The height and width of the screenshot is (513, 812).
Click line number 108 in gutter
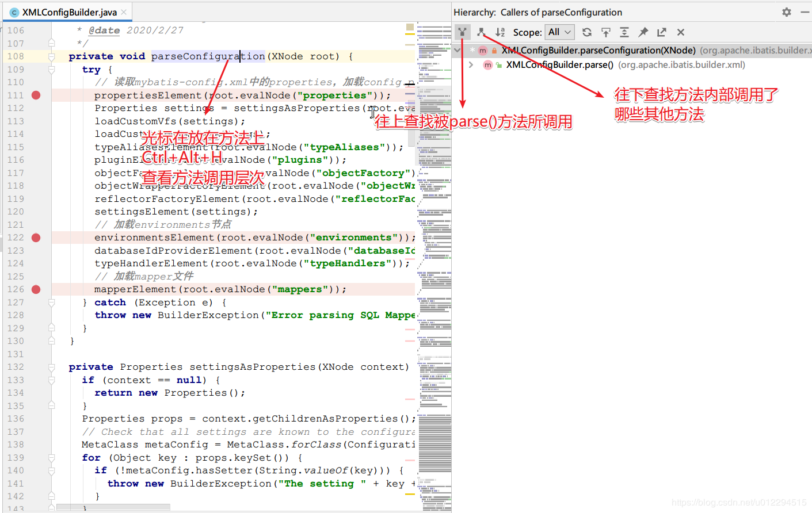point(16,56)
